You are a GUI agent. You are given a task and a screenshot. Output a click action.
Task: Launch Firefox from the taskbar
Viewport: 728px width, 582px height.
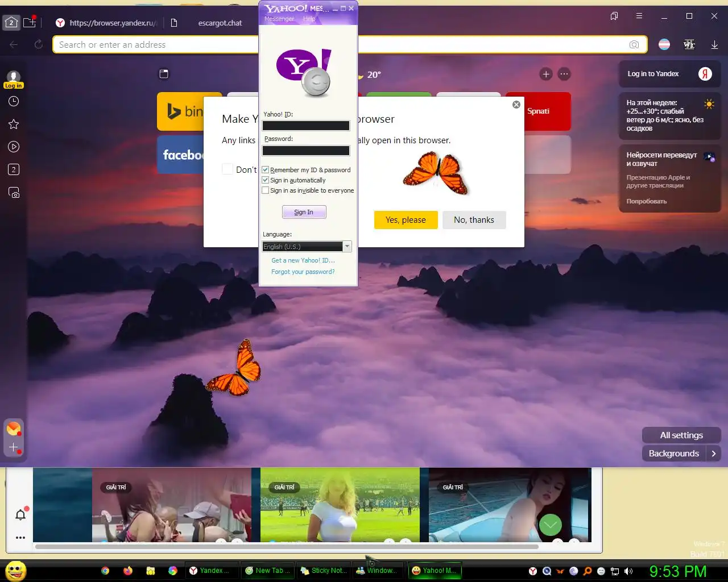tap(128, 571)
